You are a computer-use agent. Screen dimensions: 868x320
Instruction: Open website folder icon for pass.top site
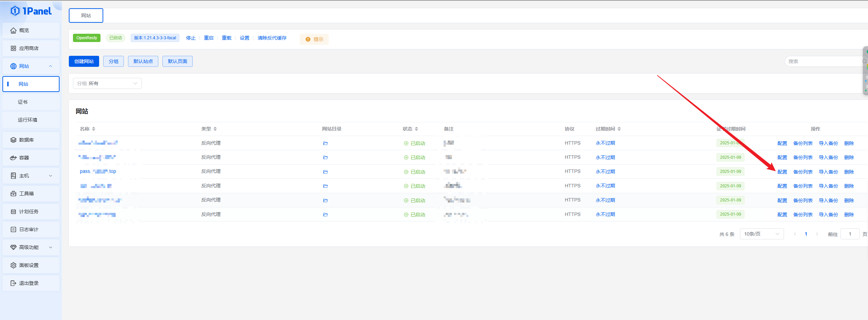[x=325, y=172]
